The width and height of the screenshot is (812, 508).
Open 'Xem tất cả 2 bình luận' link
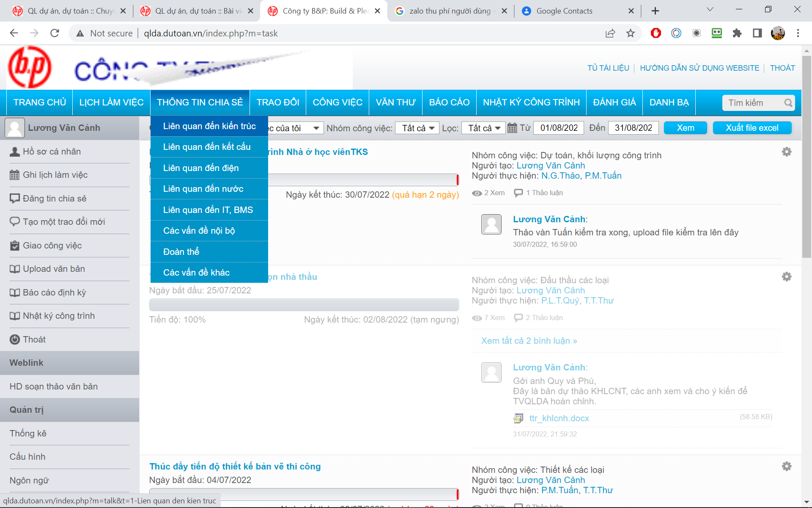click(529, 341)
